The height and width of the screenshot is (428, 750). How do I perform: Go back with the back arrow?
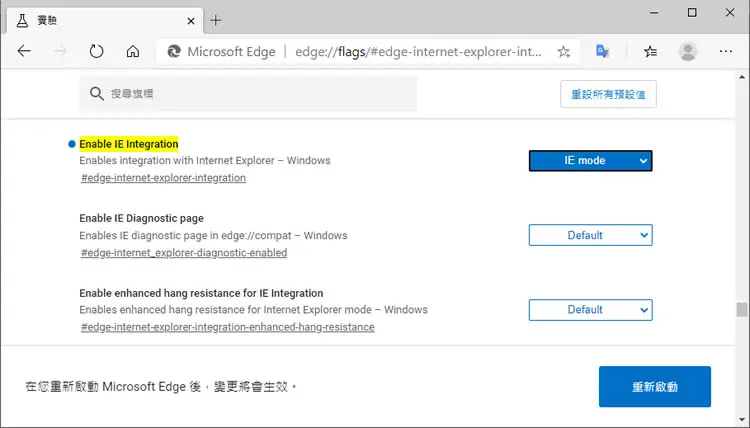point(24,51)
